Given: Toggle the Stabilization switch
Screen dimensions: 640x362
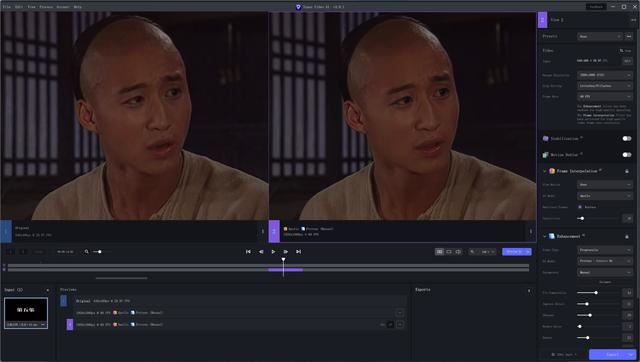Looking at the screenshot, I should (x=627, y=138).
